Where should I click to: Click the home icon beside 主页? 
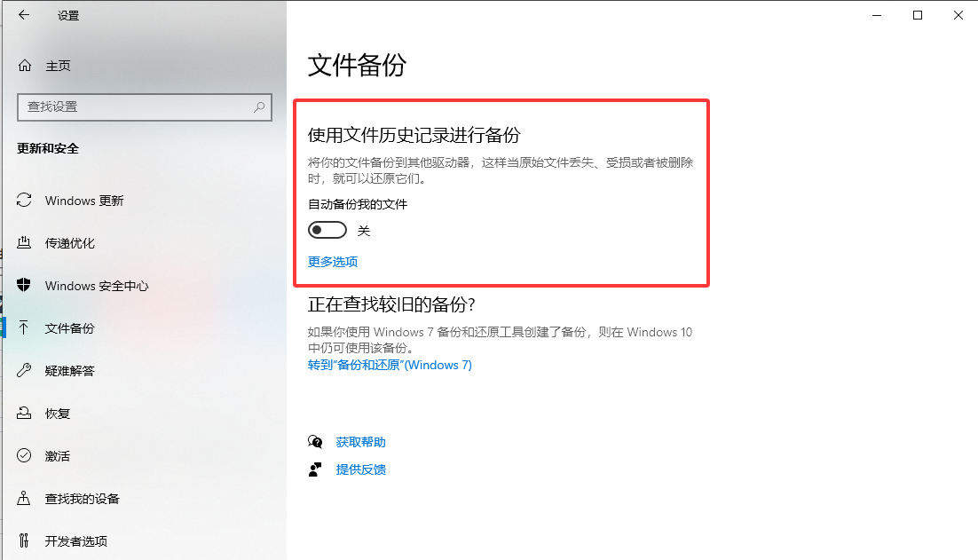24,66
